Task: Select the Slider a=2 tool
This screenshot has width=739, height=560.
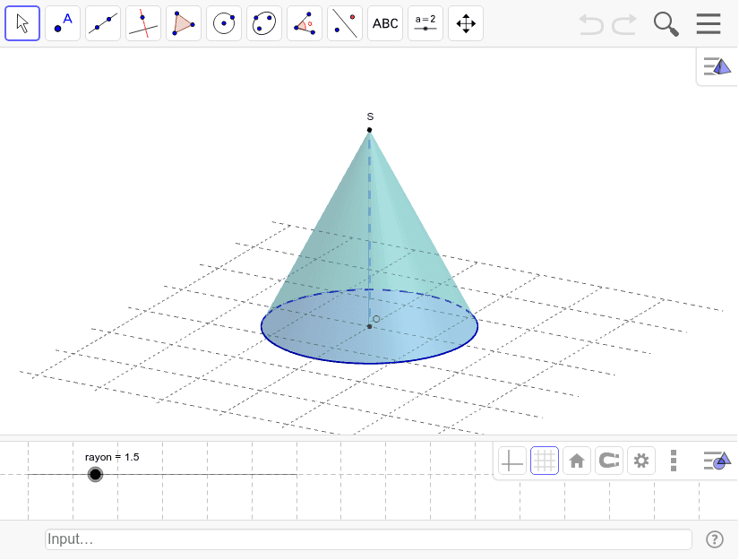Action: (425, 23)
